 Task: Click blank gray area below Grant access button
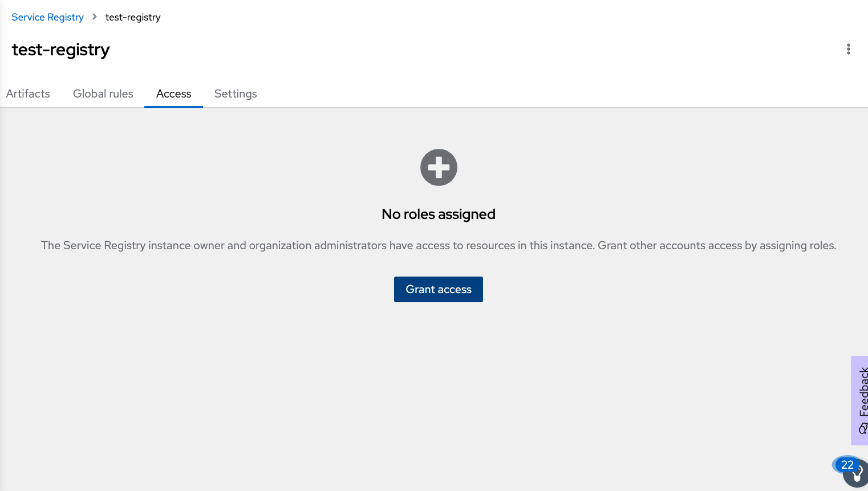point(439,388)
